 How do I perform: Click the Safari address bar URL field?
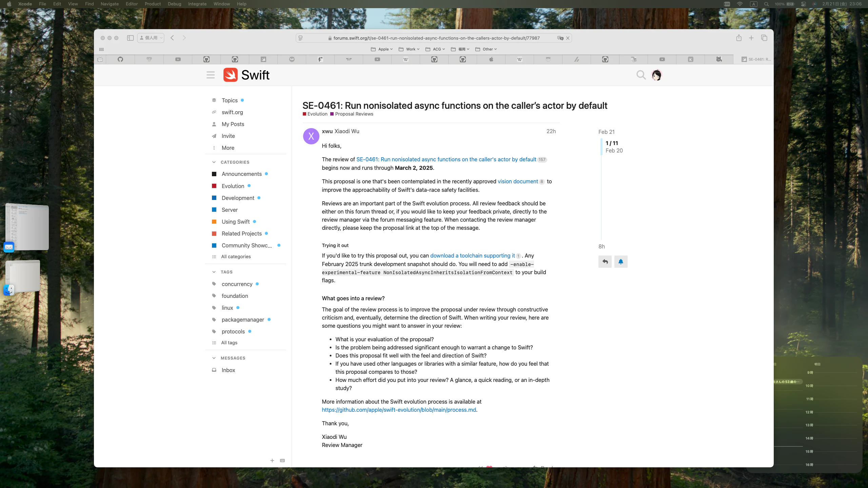pyautogui.click(x=436, y=38)
